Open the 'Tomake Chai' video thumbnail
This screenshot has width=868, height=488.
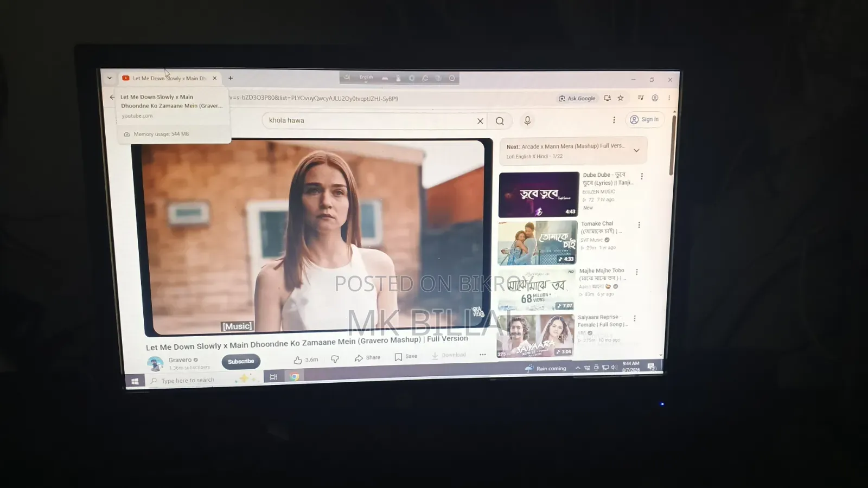pos(538,242)
